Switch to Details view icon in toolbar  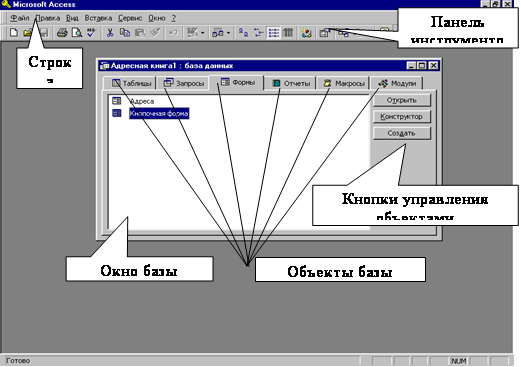click(288, 33)
